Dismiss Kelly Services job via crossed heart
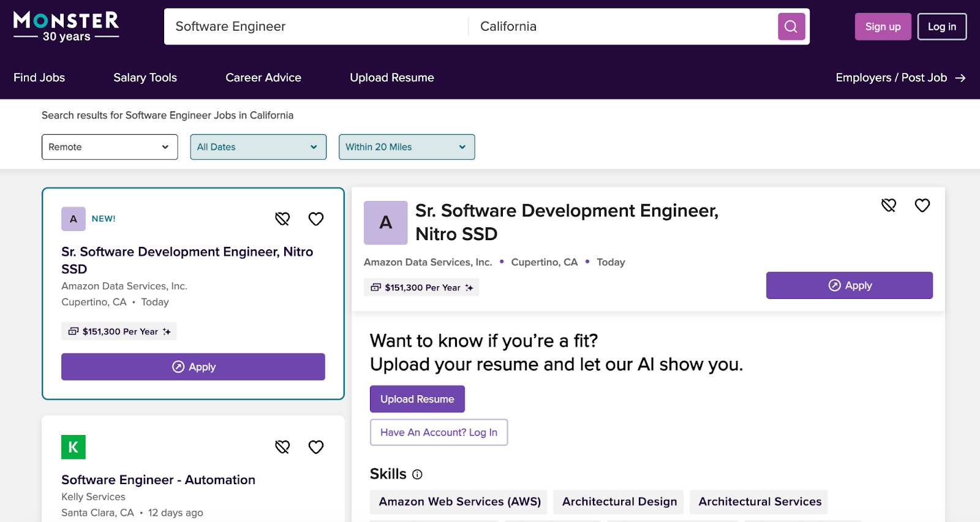 (x=282, y=447)
